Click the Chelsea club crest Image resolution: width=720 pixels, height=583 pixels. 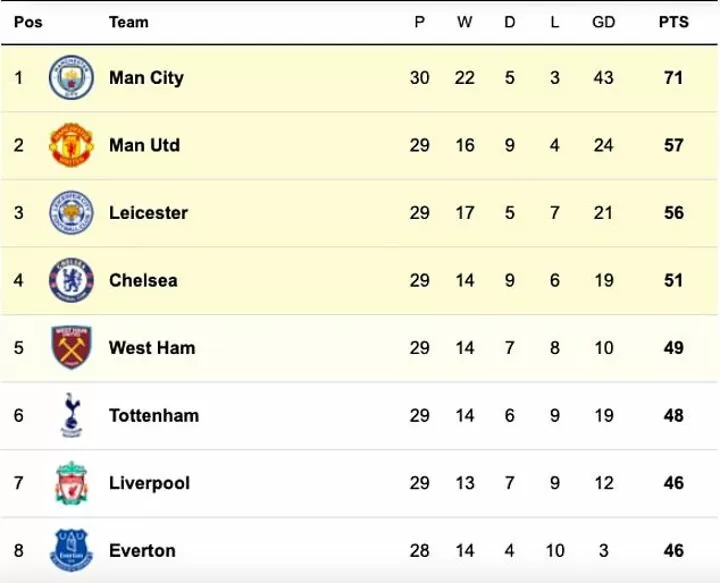[x=71, y=280]
